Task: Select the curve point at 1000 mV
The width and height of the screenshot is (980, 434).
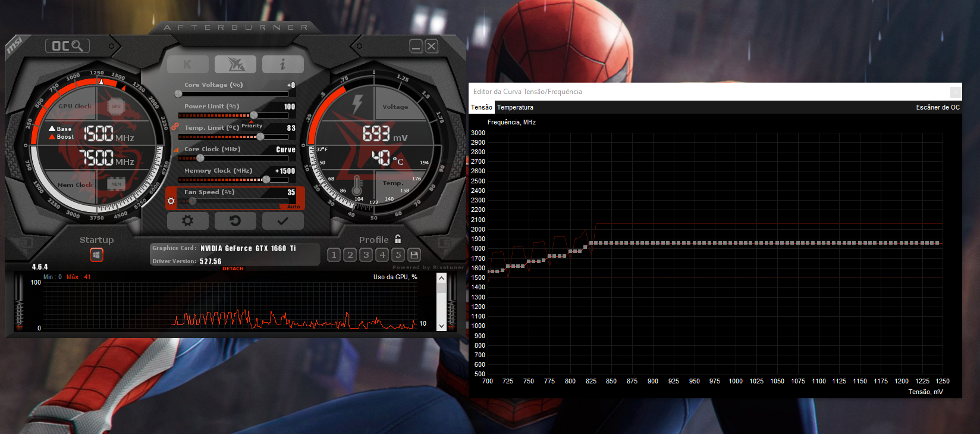Action: [736, 243]
